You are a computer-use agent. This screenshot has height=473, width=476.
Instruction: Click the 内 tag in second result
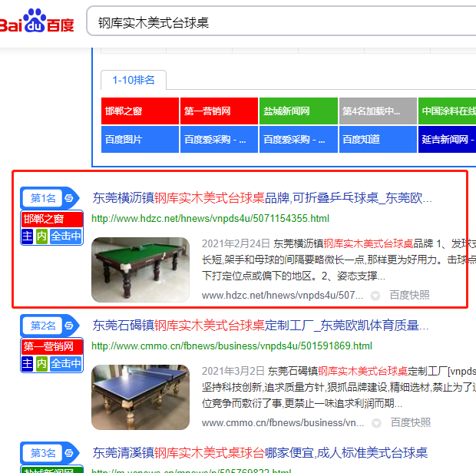41,364
